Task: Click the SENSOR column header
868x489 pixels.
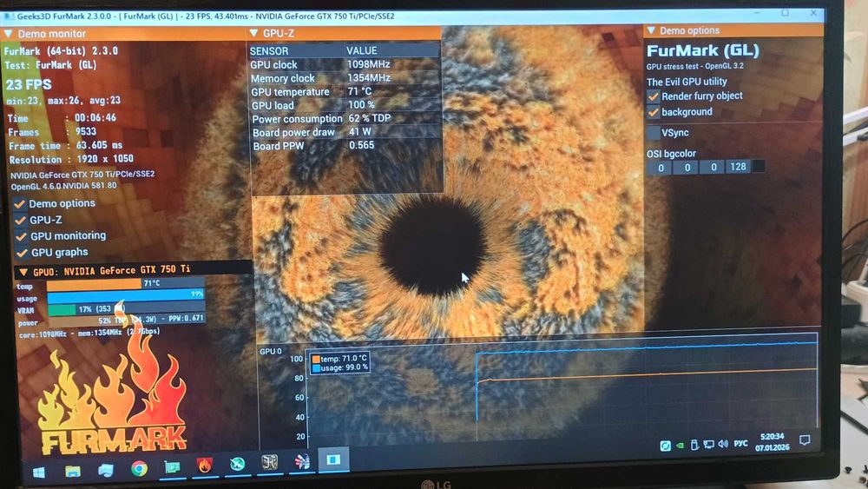Action: point(269,51)
